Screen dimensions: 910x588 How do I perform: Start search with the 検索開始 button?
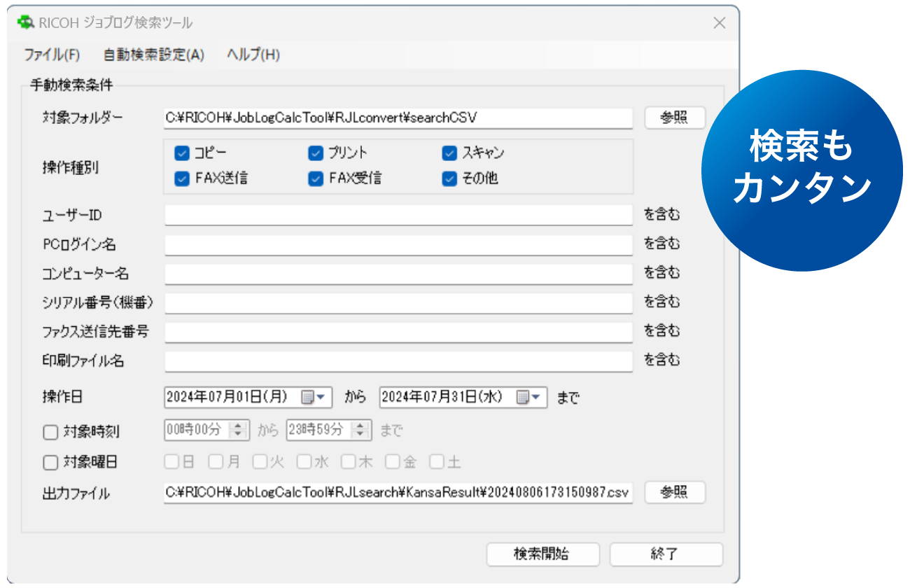pos(543,554)
